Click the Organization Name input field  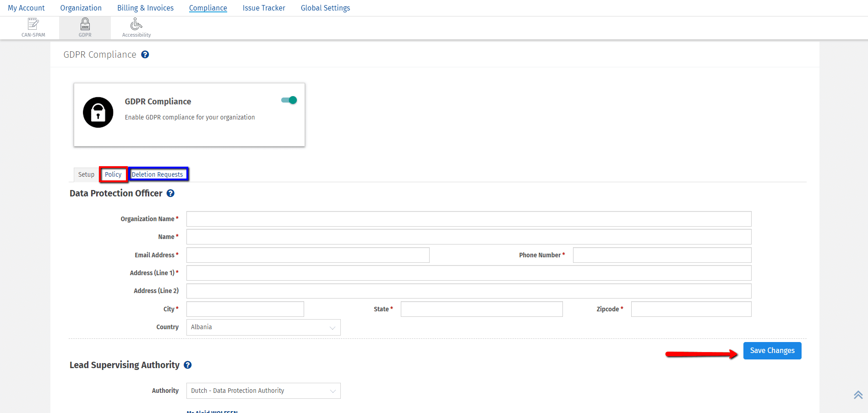point(469,219)
